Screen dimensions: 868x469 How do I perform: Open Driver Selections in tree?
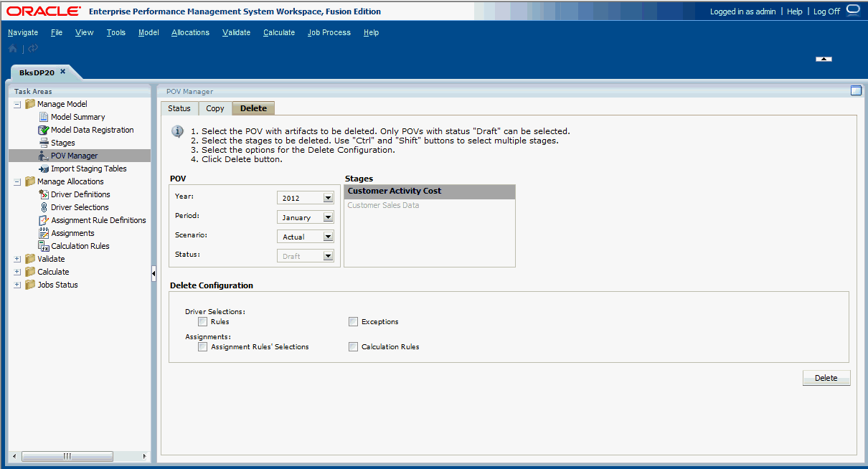pos(80,207)
